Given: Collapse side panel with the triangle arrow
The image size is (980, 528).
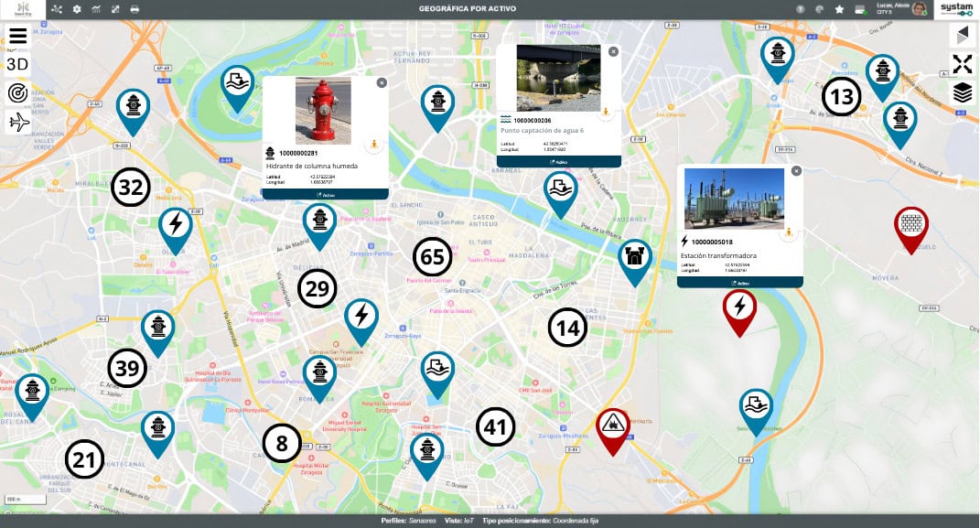Looking at the screenshot, I should (963, 35).
